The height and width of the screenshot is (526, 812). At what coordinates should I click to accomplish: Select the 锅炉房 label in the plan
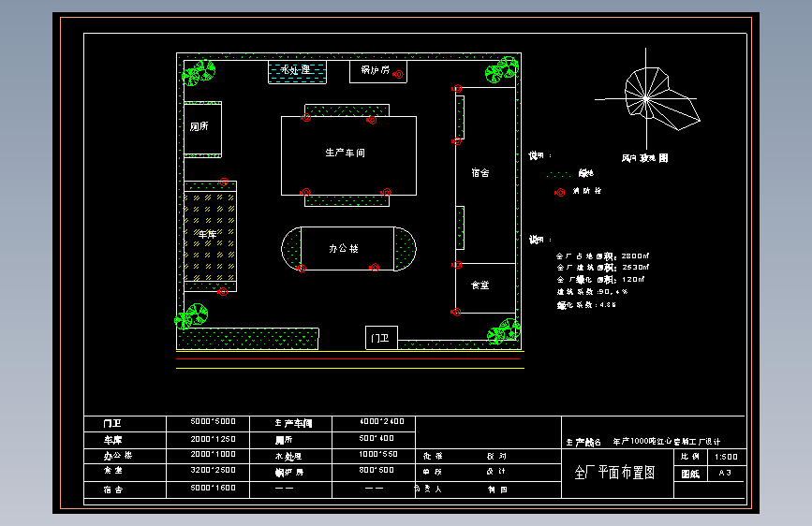pyautogui.click(x=375, y=69)
